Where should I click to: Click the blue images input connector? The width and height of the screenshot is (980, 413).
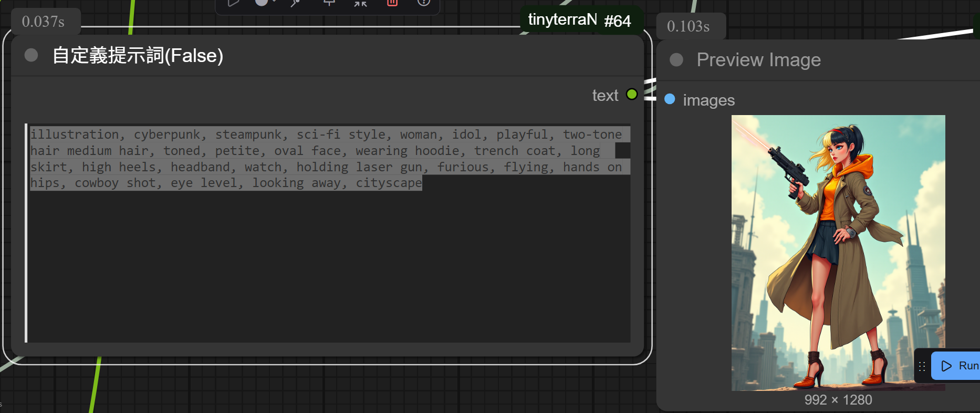(670, 99)
